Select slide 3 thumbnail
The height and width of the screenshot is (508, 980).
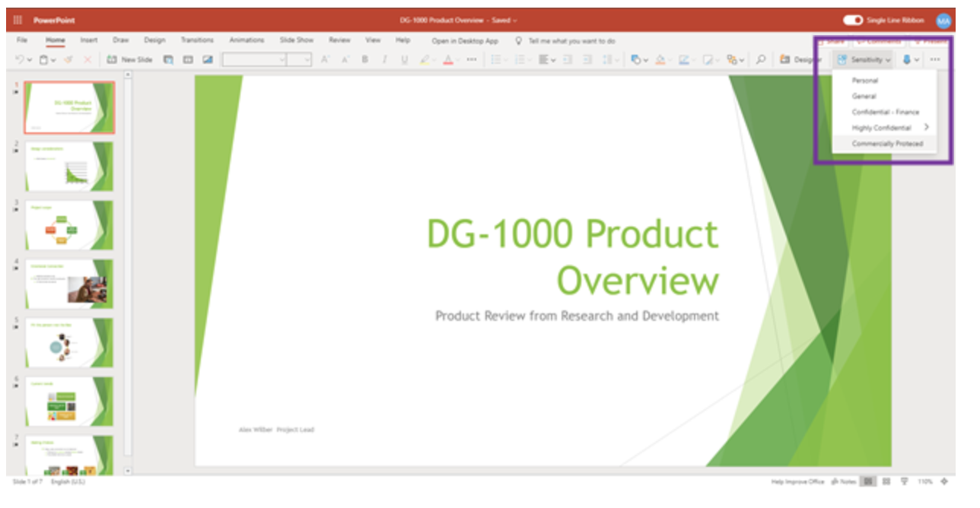click(69, 223)
